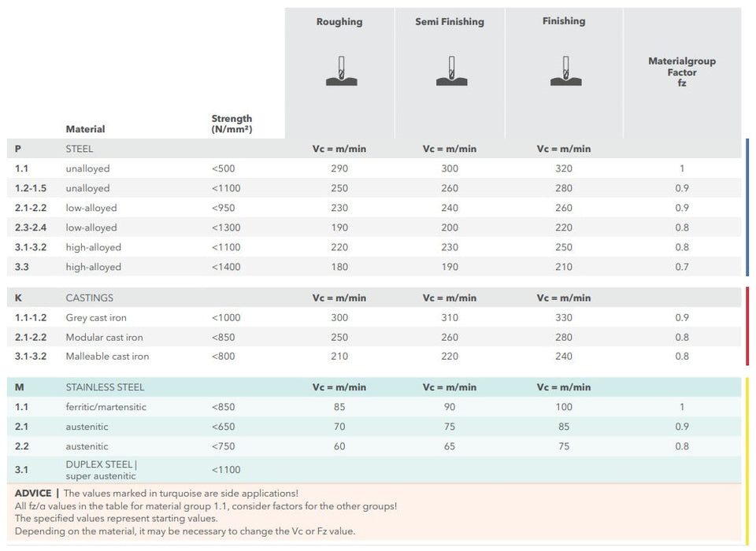
Task: Click the Malleable cast iron label
Action: [107, 357]
